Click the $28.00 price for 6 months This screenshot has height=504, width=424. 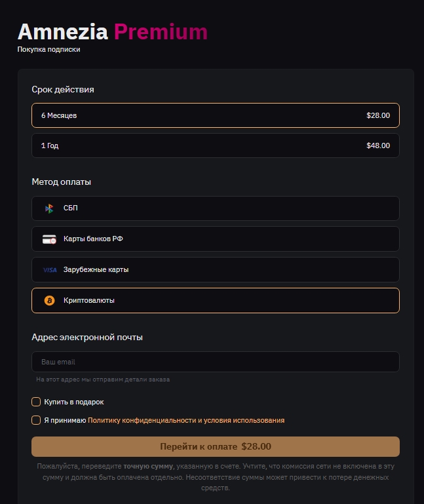(x=378, y=115)
